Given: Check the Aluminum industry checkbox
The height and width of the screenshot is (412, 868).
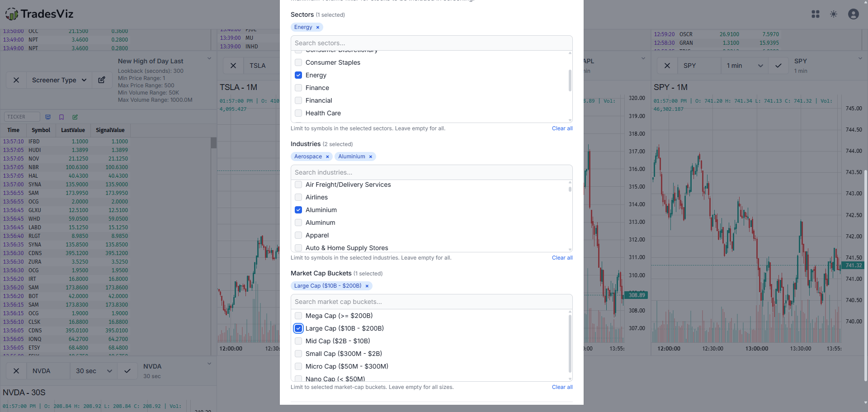Looking at the screenshot, I should pyautogui.click(x=298, y=223).
